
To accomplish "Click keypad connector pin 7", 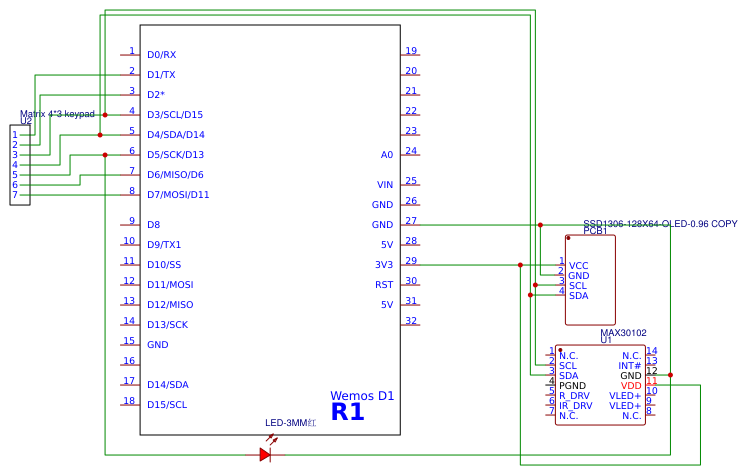I will coord(15,195).
